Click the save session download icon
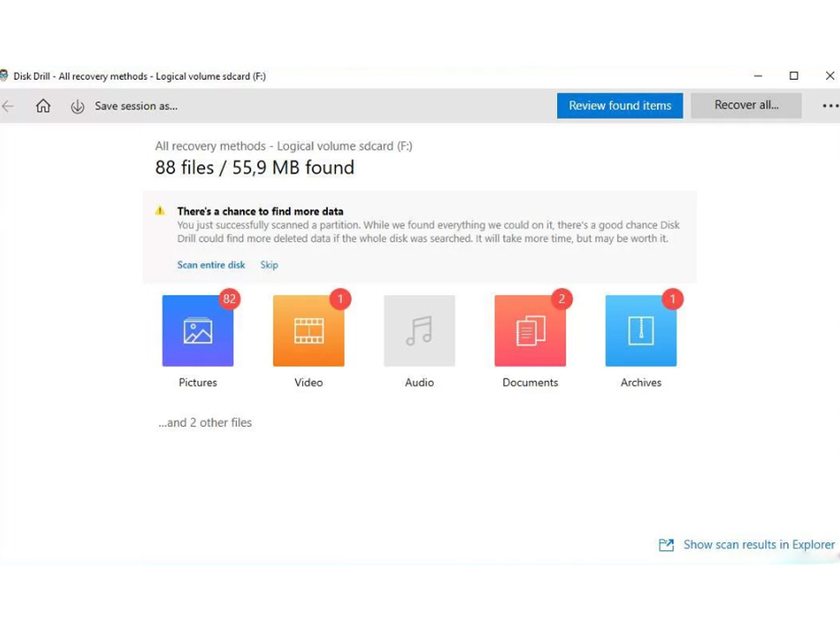 coord(78,107)
